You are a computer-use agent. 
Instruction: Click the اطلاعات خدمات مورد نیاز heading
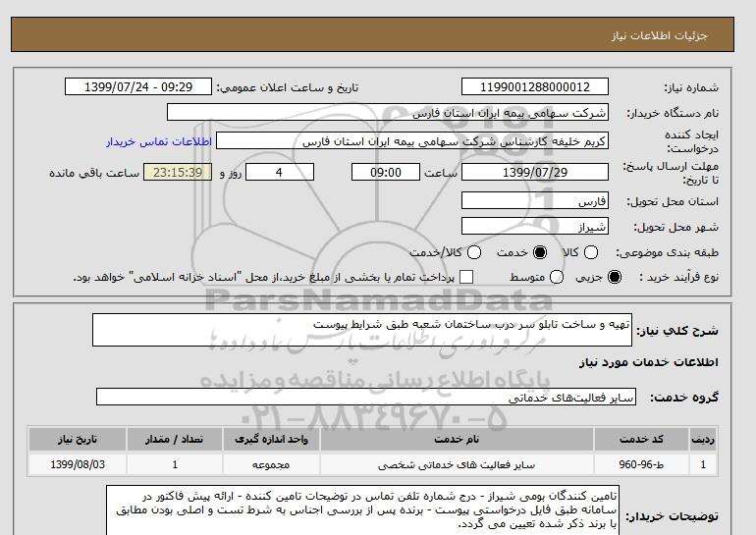pyautogui.click(x=648, y=362)
